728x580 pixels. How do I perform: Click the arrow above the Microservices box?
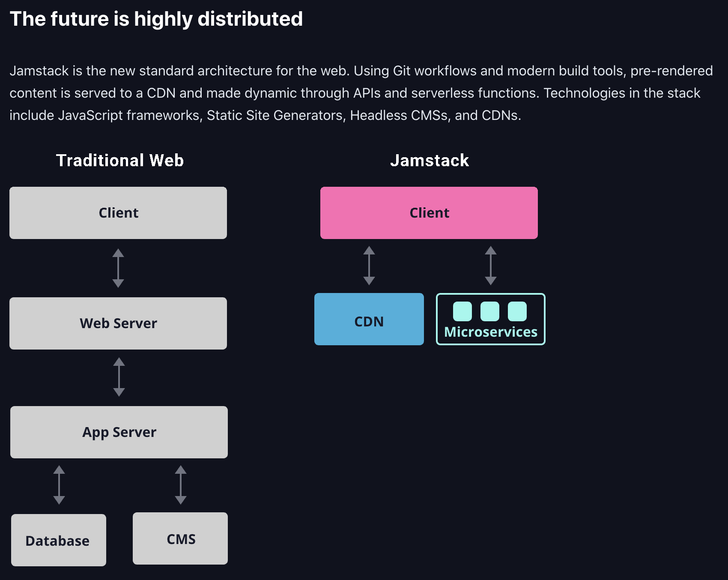[491, 266]
